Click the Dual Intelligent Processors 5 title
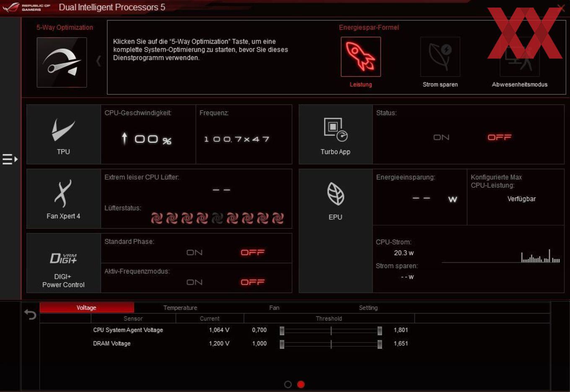The height and width of the screenshot is (392, 570). point(112,7)
